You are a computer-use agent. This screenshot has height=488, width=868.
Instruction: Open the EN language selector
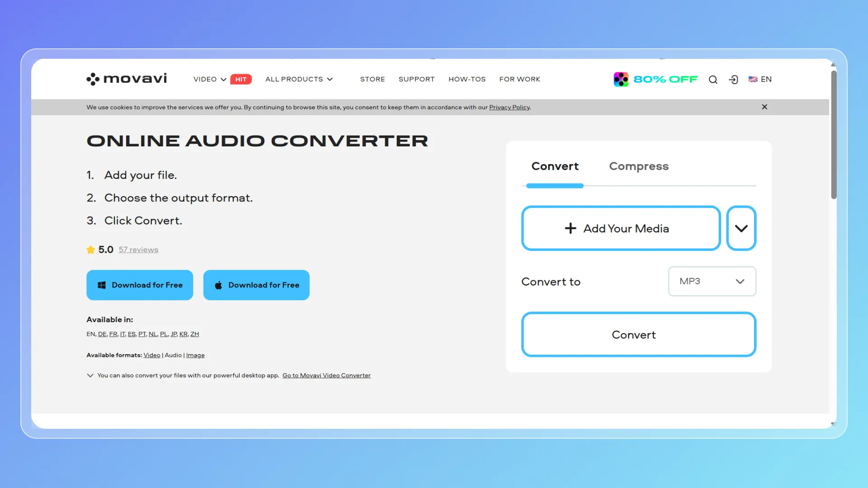(760, 79)
